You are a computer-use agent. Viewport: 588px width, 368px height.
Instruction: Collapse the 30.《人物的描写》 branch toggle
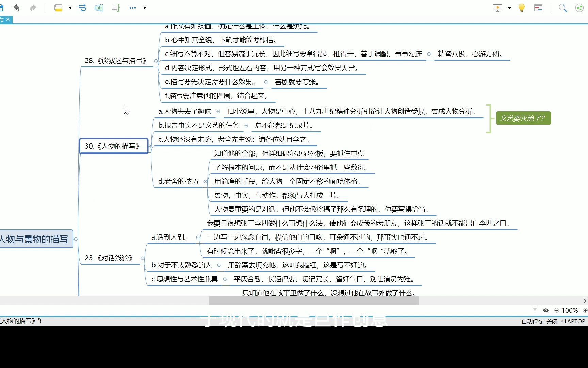point(149,146)
